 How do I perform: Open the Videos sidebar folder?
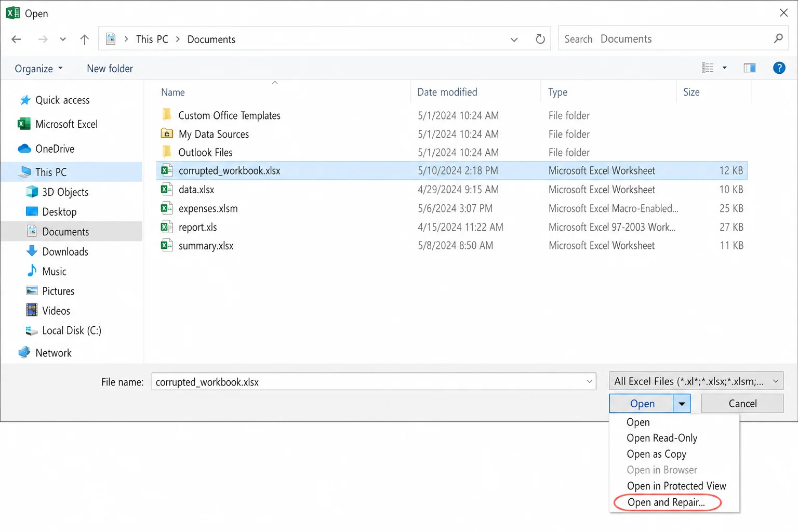coord(56,311)
